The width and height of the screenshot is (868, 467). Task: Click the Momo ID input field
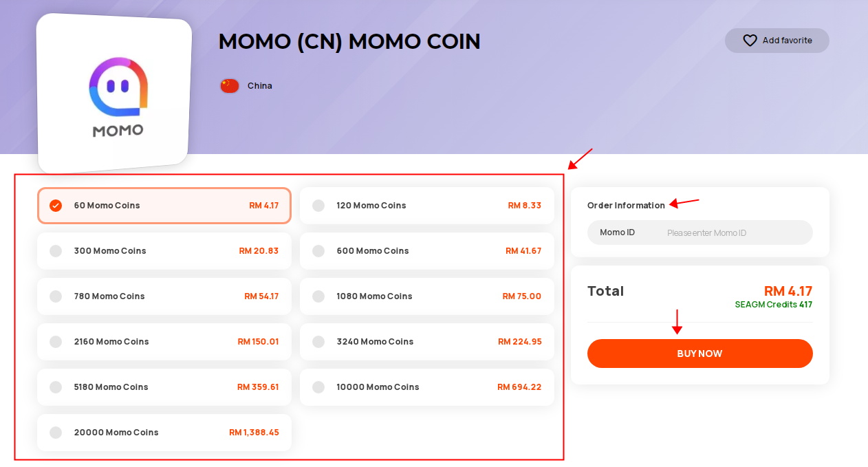700,232
